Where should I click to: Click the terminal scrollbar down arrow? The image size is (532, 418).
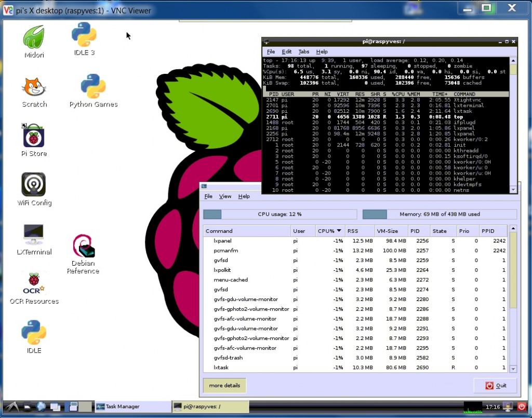coord(513,190)
